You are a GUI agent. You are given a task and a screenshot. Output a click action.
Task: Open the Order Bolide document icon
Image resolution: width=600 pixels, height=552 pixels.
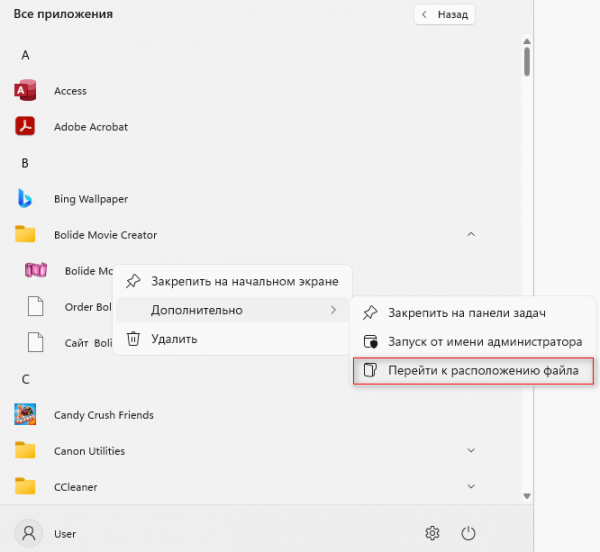36,306
